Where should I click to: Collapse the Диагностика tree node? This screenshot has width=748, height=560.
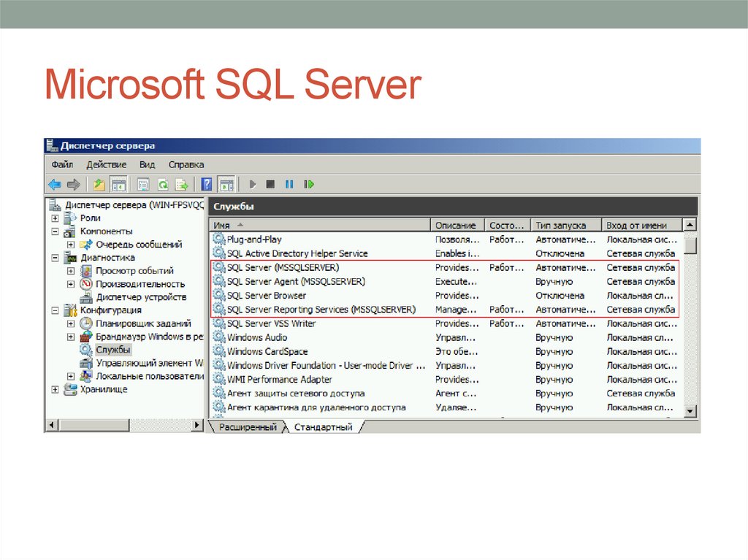pos(55,258)
